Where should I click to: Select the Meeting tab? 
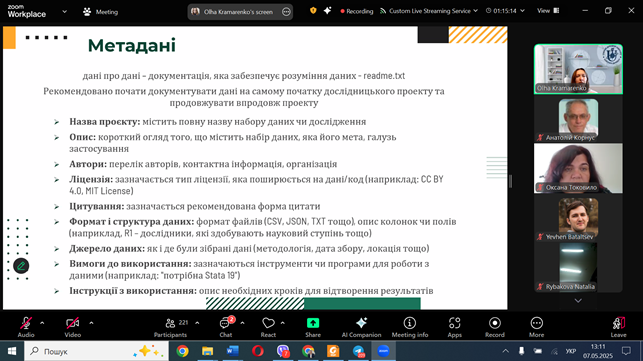[100, 12]
